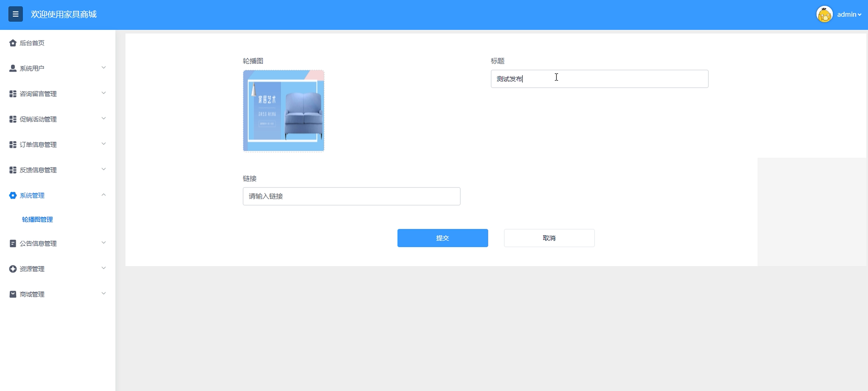Open the admin user dropdown
This screenshot has height=391, width=868.
pos(849,14)
